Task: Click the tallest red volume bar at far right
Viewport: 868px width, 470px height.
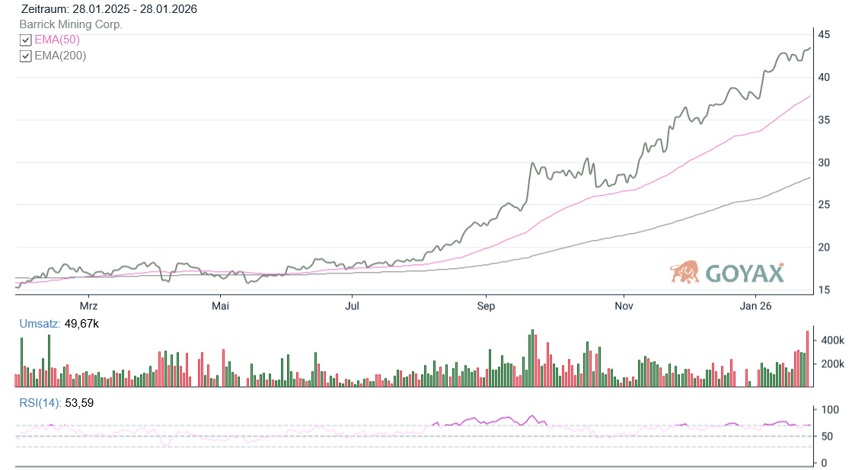Action: pyautogui.click(x=807, y=359)
